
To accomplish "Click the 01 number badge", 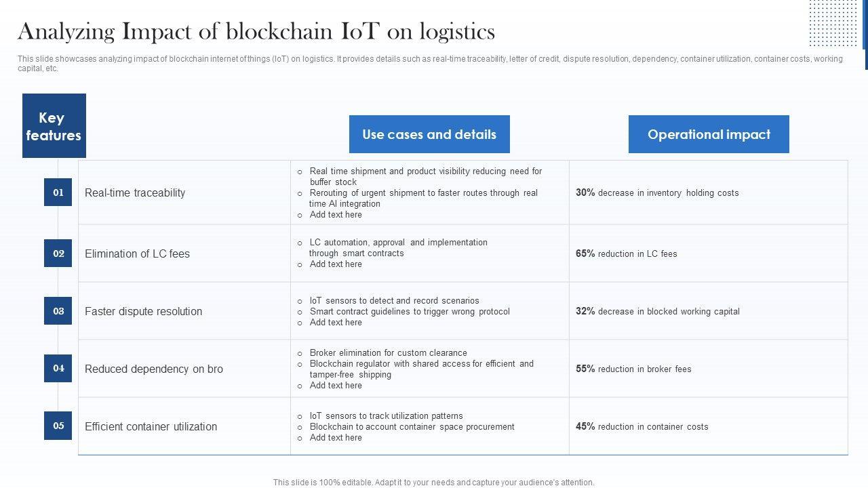I will pos(58,192).
